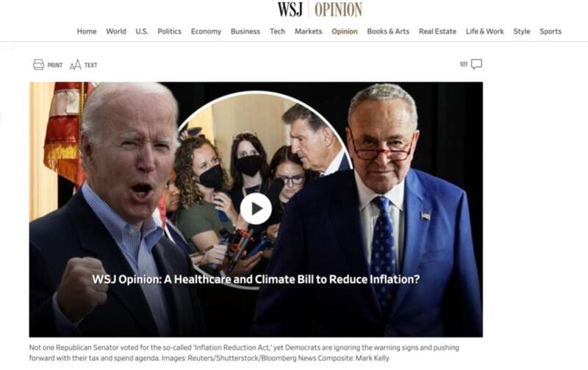Open Life & Work section
Image resolution: width=588 pixels, height=370 pixels.
485,32
